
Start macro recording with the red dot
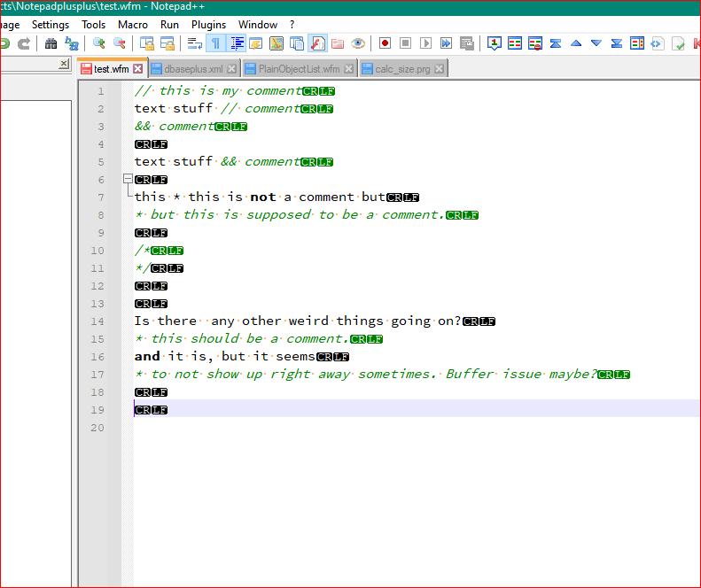tap(385, 43)
